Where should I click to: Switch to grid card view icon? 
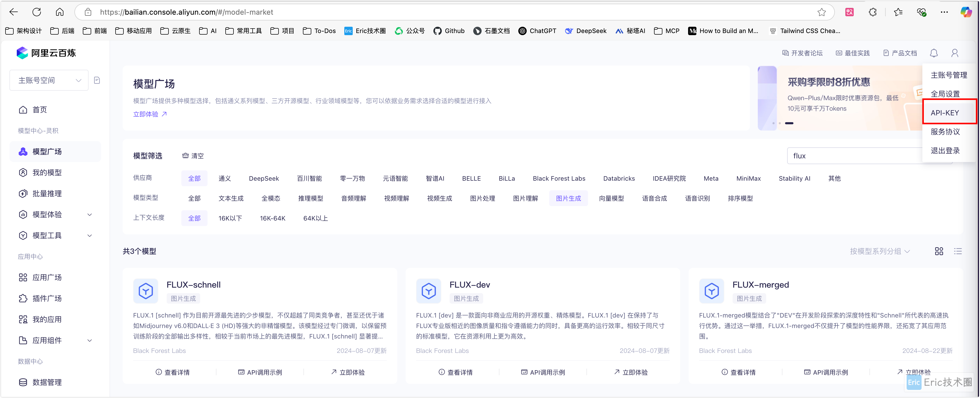pyautogui.click(x=939, y=251)
